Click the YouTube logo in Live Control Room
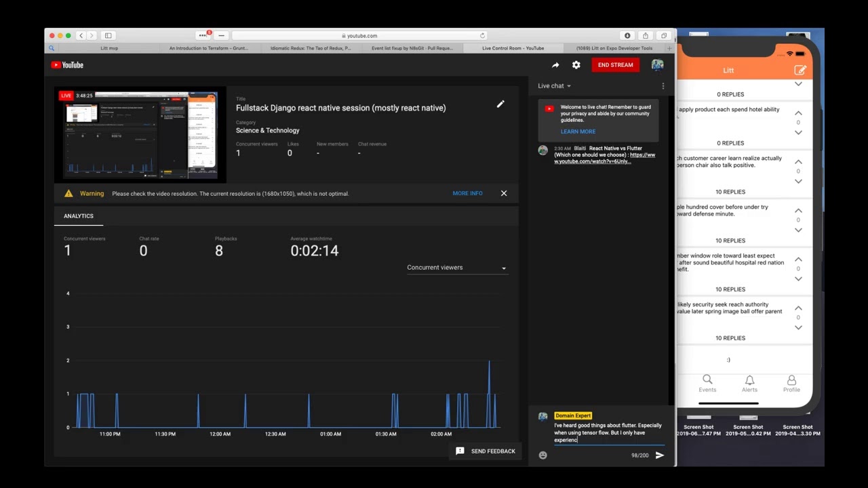868x488 pixels. coord(67,65)
